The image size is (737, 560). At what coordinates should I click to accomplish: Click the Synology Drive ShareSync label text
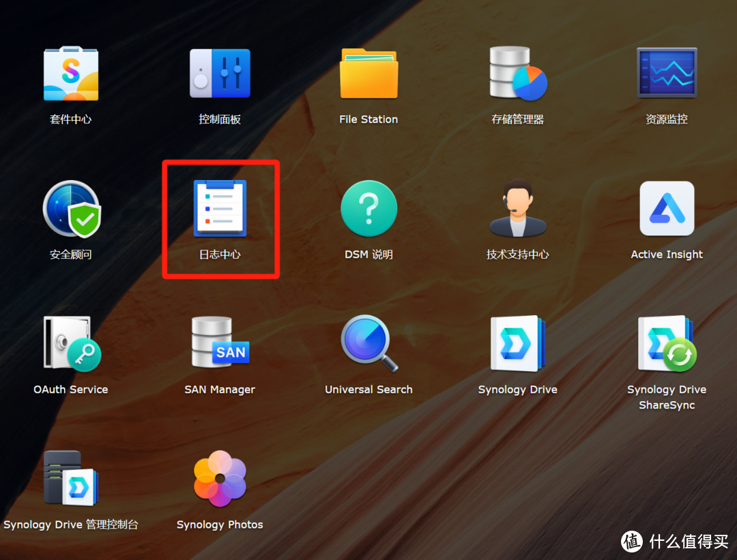coord(667,398)
